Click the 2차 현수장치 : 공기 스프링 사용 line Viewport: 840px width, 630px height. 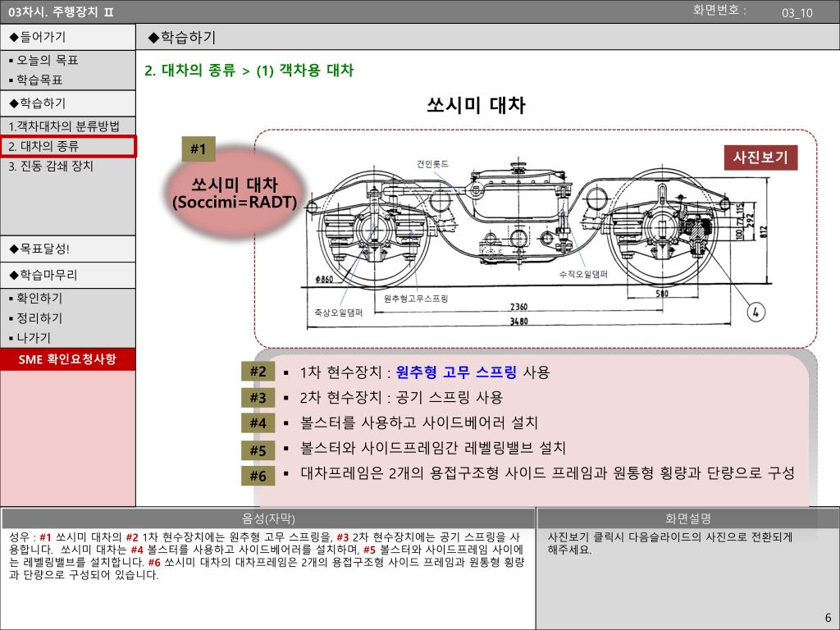click(x=401, y=398)
